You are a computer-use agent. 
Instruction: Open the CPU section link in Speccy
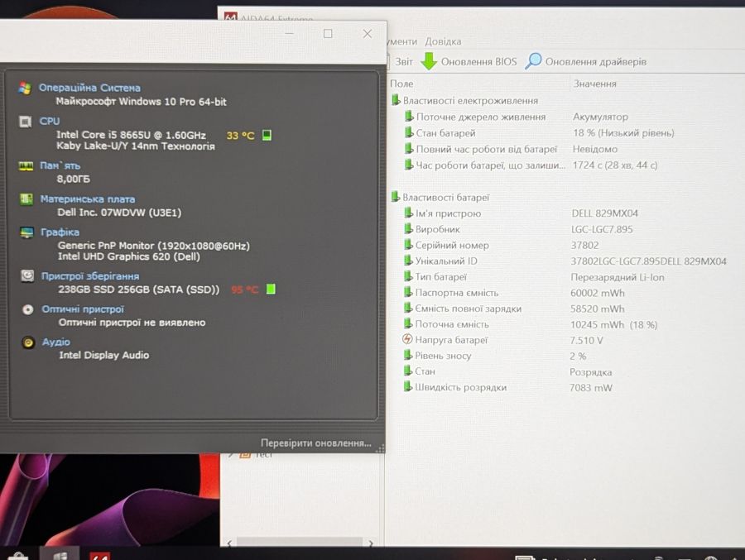[50, 121]
